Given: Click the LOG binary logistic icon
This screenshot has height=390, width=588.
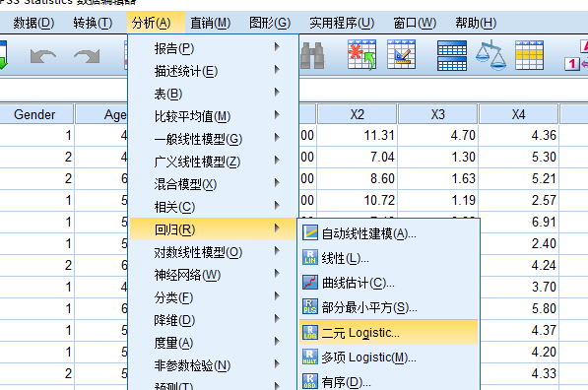Looking at the screenshot, I should click(310, 332).
